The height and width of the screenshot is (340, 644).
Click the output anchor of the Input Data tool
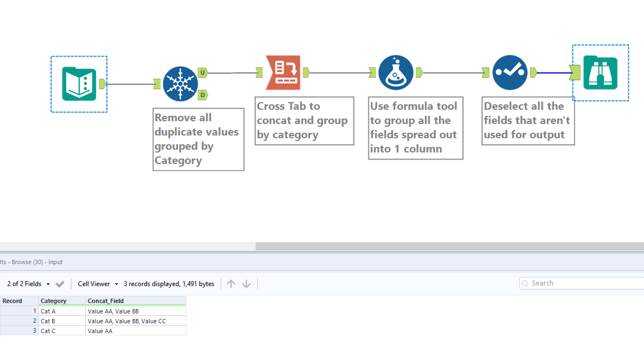pos(102,84)
